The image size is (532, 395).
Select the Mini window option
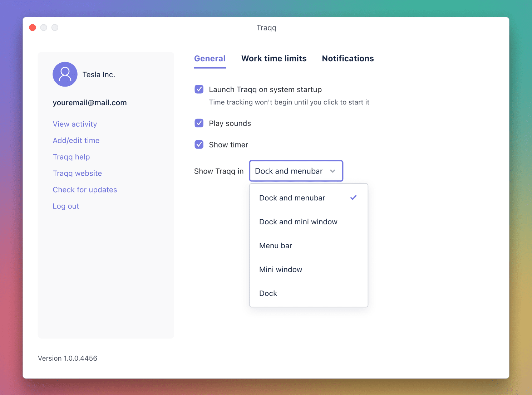click(x=309, y=269)
